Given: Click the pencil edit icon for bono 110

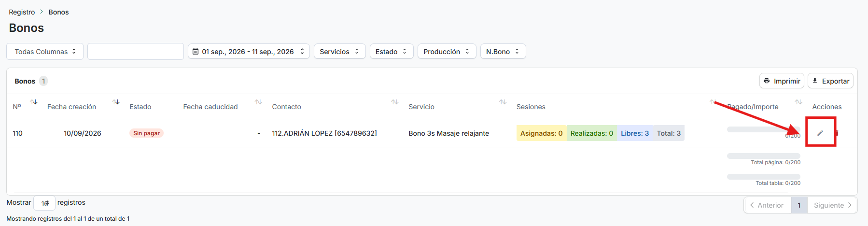Looking at the screenshot, I should [820, 133].
